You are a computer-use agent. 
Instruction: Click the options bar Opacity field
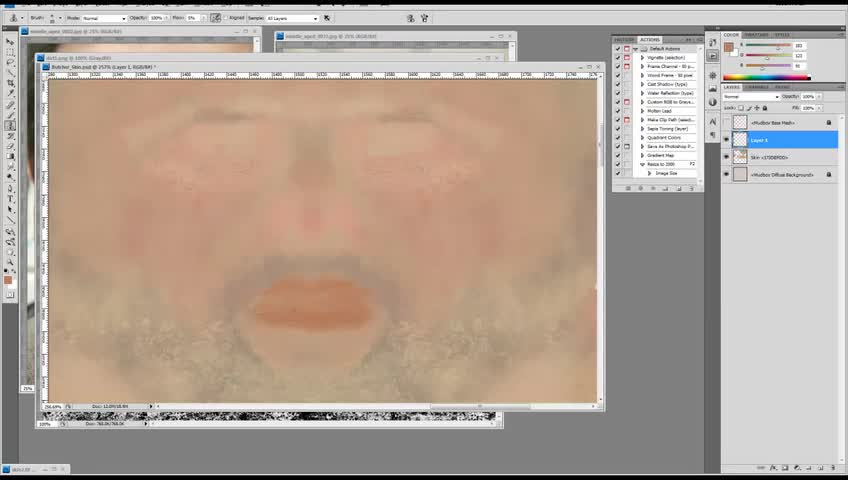[156, 18]
